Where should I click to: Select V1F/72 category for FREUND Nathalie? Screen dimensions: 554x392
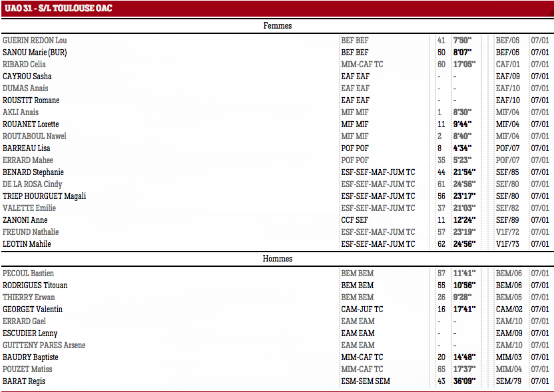click(x=507, y=233)
